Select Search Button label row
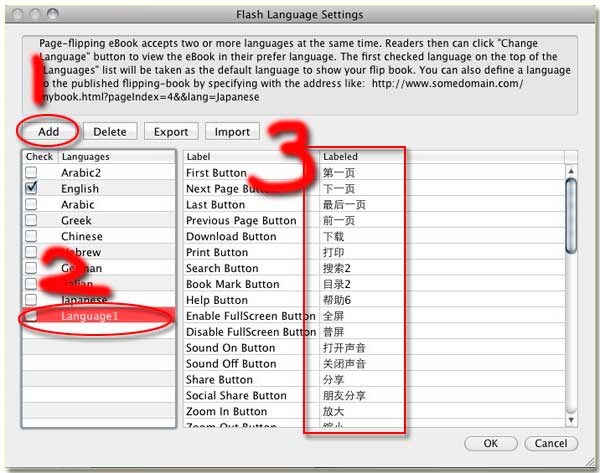 [x=374, y=268]
